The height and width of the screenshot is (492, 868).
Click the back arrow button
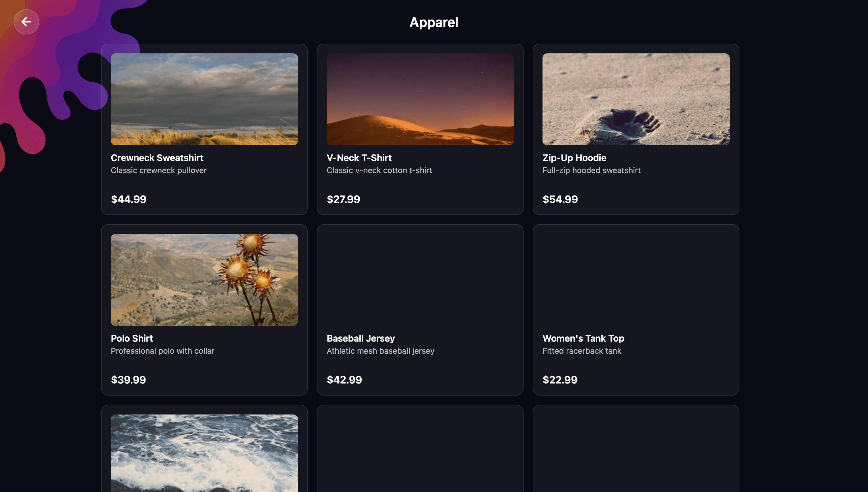(26, 22)
